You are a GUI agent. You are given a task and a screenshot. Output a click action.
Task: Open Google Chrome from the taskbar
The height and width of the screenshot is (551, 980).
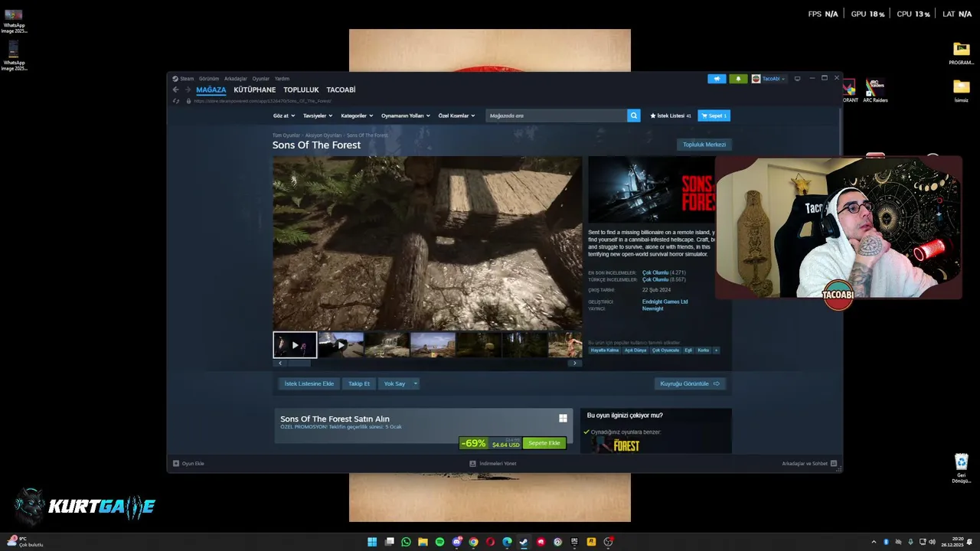[x=474, y=542]
